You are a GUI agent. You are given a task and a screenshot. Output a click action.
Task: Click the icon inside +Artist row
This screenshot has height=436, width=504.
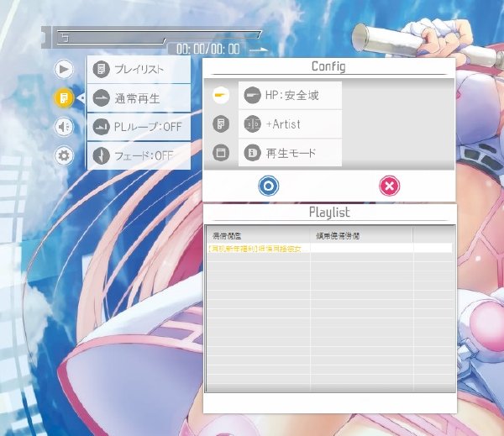pos(252,124)
